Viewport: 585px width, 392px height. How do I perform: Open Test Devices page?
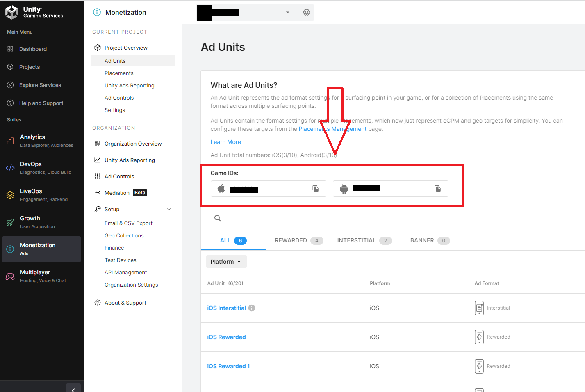(120, 260)
